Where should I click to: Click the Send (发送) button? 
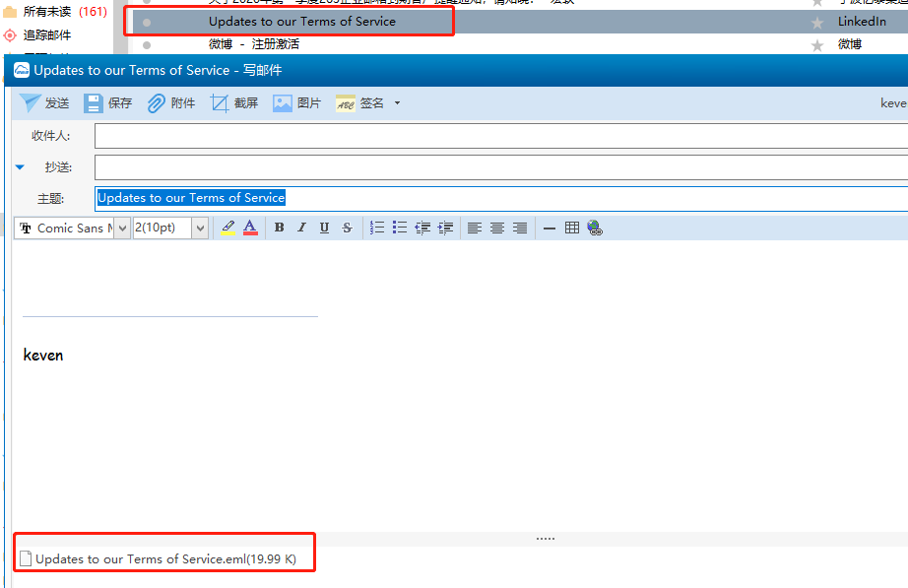coord(44,103)
